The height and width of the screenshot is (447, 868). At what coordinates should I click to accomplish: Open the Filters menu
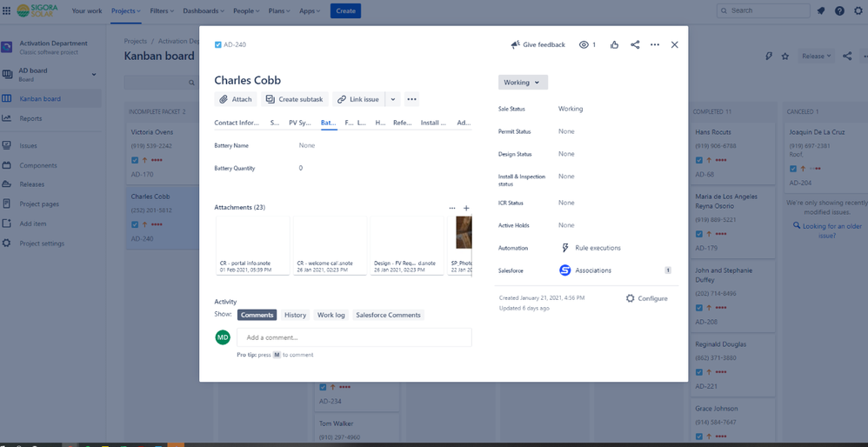tap(162, 10)
